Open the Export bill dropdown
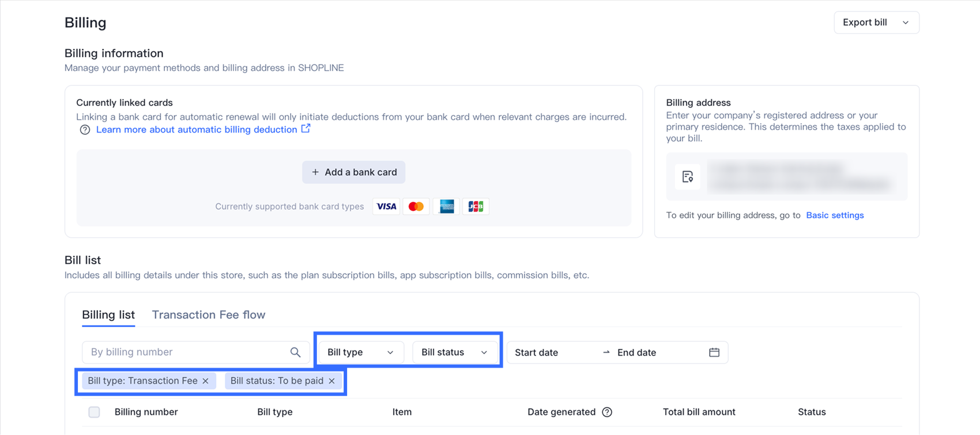This screenshot has width=980, height=435. pyautogui.click(x=876, y=22)
